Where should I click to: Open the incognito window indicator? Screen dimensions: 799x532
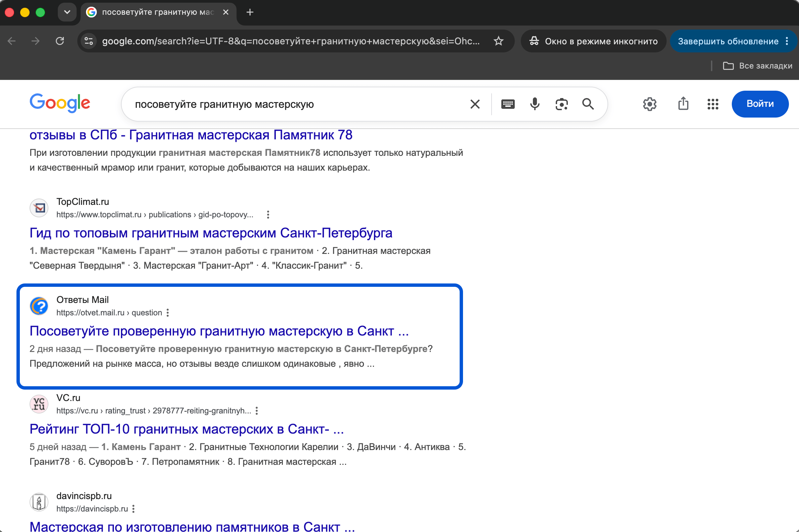point(594,41)
